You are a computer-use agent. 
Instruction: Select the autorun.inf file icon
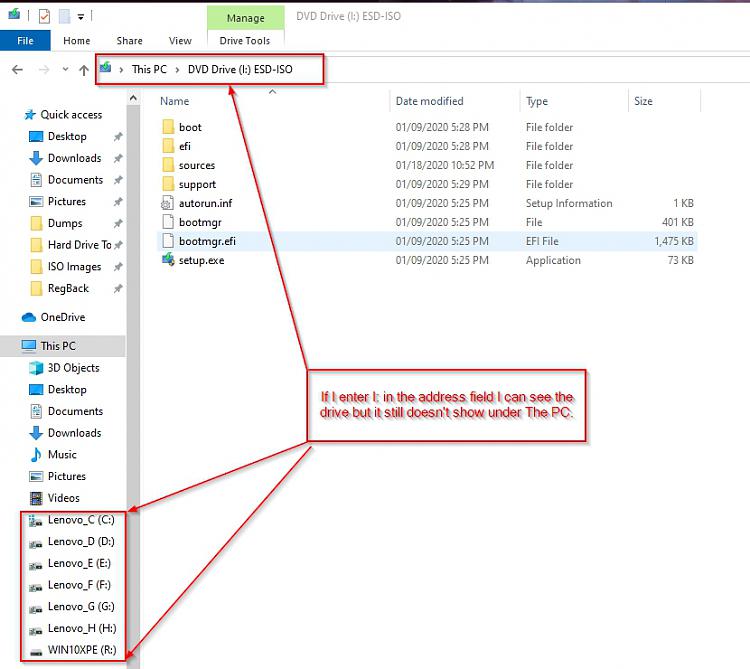[x=167, y=203]
